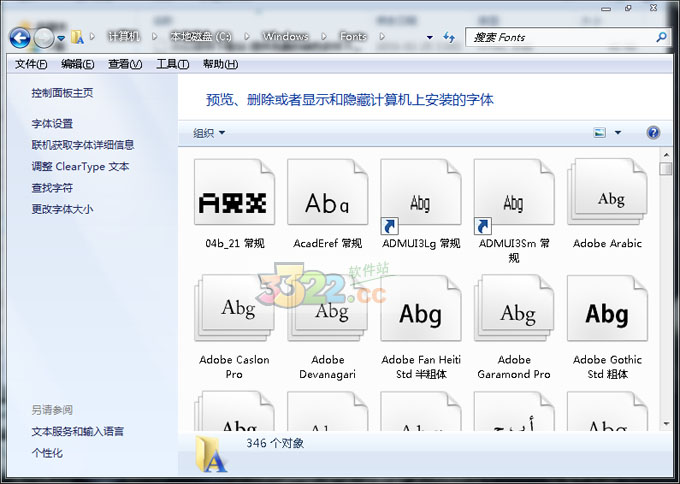The width and height of the screenshot is (680, 484).
Task: Expand view options dropdown arrow
Action: [x=618, y=133]
